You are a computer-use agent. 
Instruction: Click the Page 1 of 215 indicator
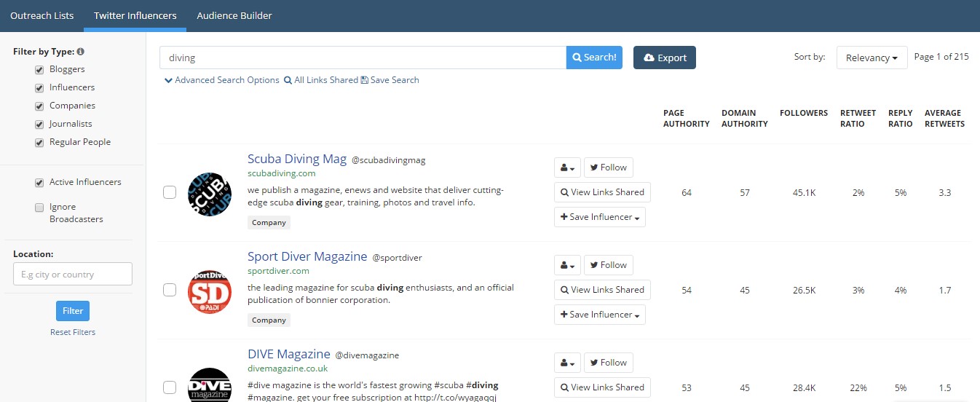(941, 57)
